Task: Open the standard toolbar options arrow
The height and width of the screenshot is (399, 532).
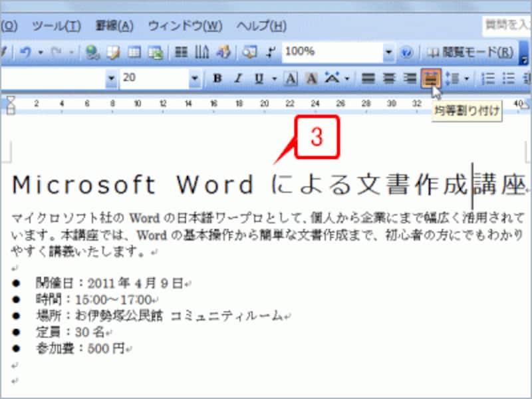Action: click(524, 55)
